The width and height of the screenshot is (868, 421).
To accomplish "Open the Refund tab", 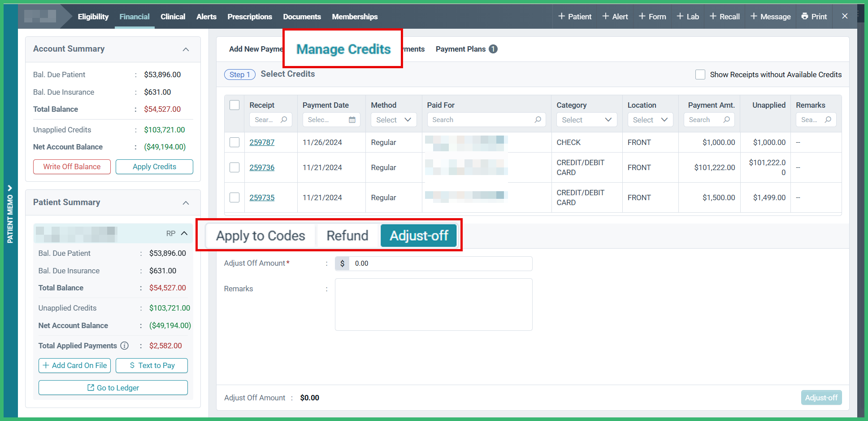I will [347, 235].
